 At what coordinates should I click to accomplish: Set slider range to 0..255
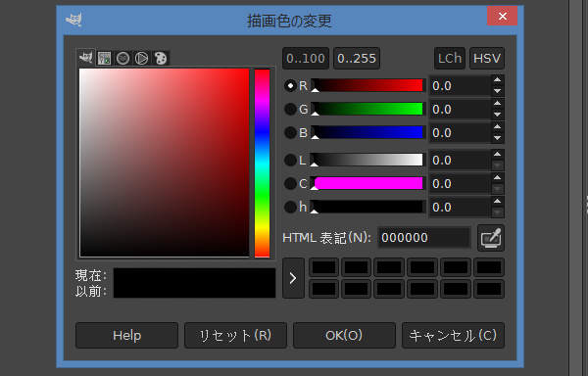[357, 59]
